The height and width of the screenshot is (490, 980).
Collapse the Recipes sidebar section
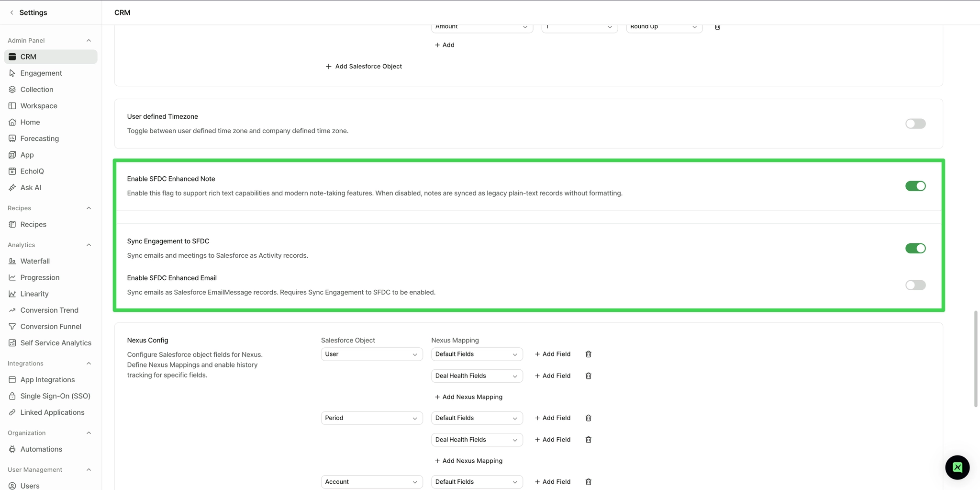[89, 208]
